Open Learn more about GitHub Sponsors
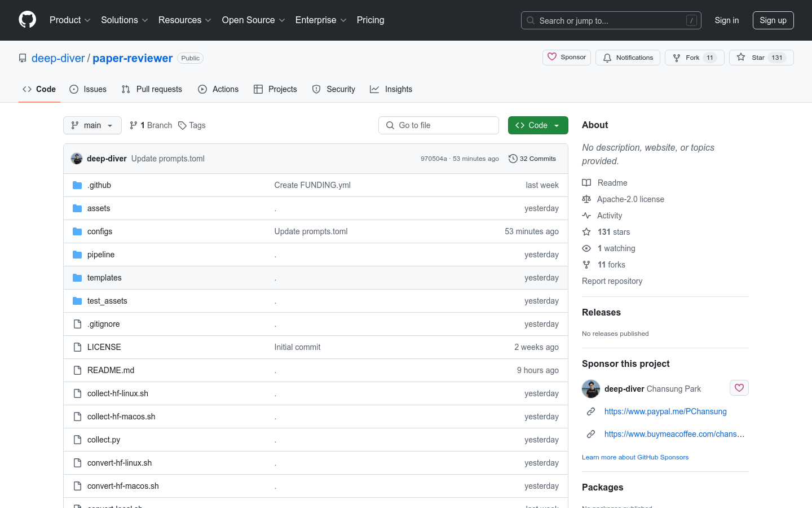Viewport: 812px width, 508px height. tap(635, 457)
